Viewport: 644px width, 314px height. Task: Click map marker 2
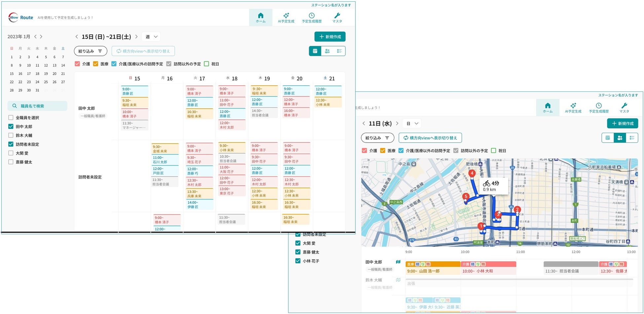point(518,210)
